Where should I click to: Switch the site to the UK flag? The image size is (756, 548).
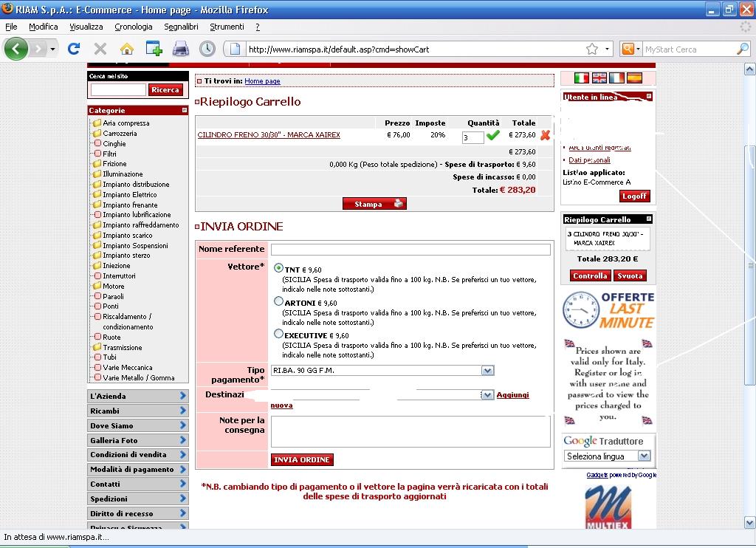pos(599,78)
